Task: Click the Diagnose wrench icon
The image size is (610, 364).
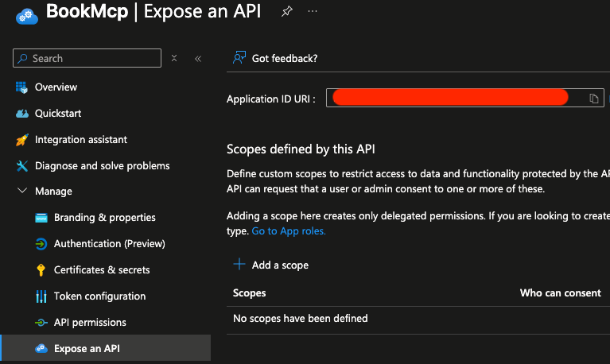Action: tap(21, 165)
